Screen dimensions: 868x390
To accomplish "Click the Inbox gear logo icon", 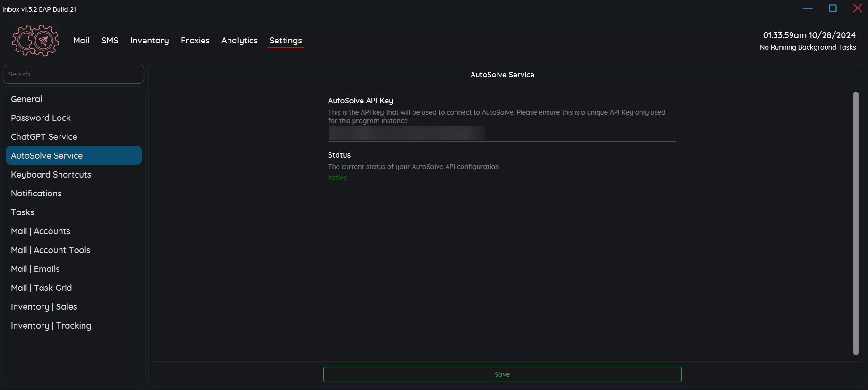I will [x=35, y=41].
